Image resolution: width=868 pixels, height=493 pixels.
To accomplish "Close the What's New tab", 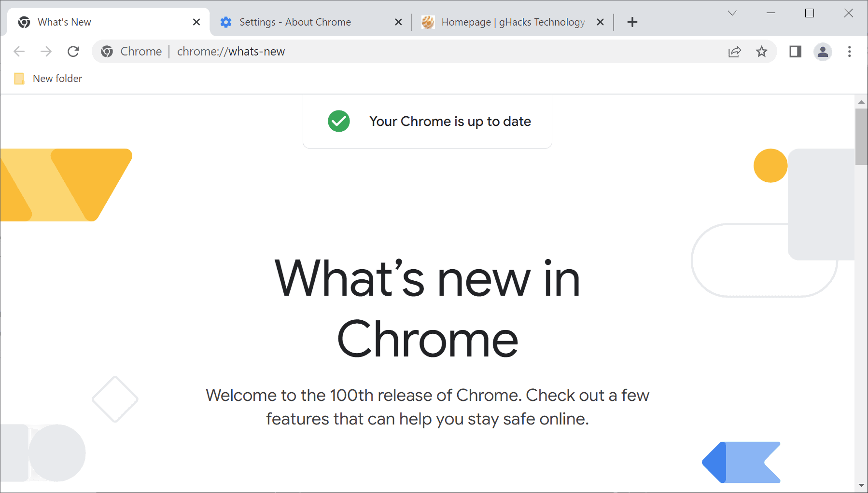I will pos(196,22).
